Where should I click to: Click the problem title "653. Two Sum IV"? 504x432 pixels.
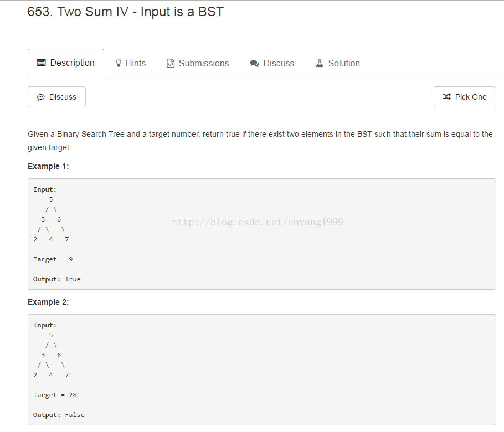(125, 12)
